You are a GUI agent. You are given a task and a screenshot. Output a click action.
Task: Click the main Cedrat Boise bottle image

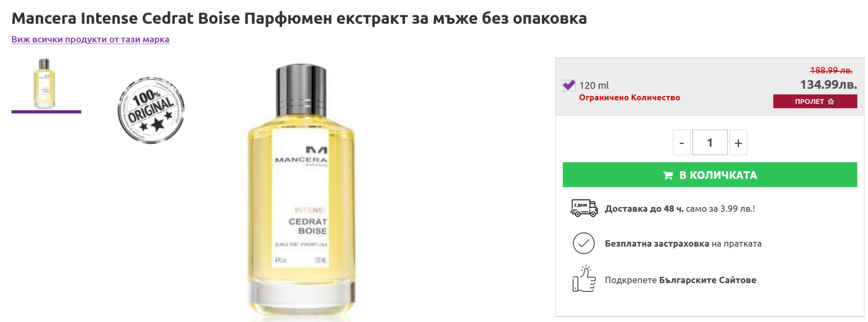(x=301, y=192)
